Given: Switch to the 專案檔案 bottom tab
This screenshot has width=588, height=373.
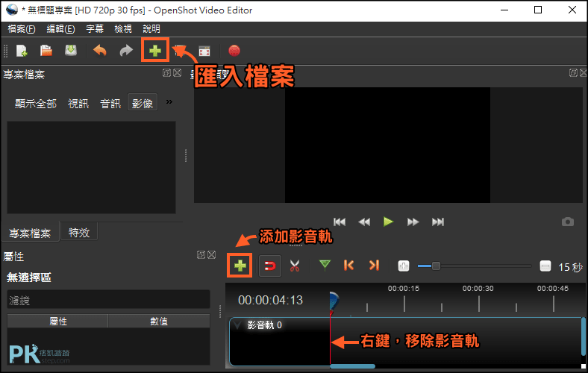Looking at the screenshot, I should (x=30, y=233).
